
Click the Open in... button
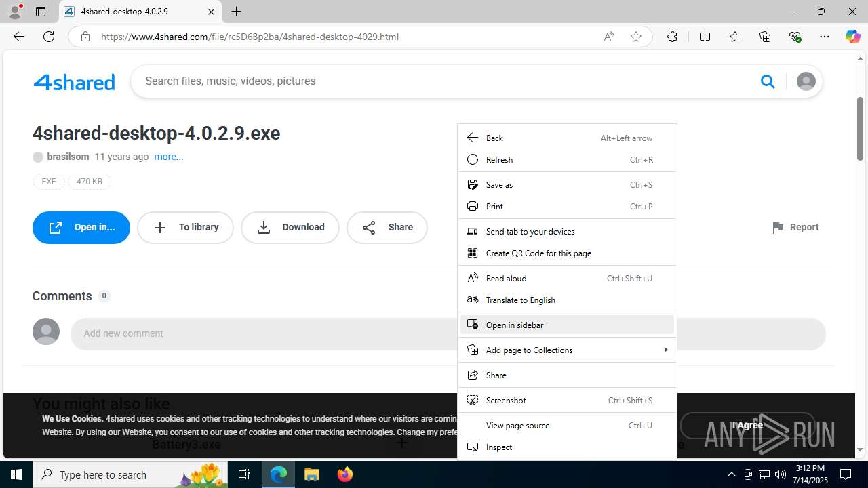click(81, 228)
